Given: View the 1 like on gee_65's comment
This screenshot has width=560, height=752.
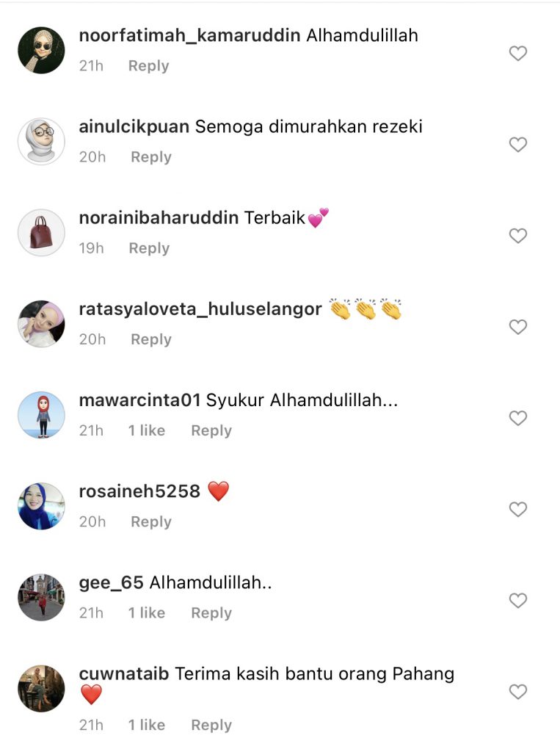Looking at the screenshot, I should (147, 612).
